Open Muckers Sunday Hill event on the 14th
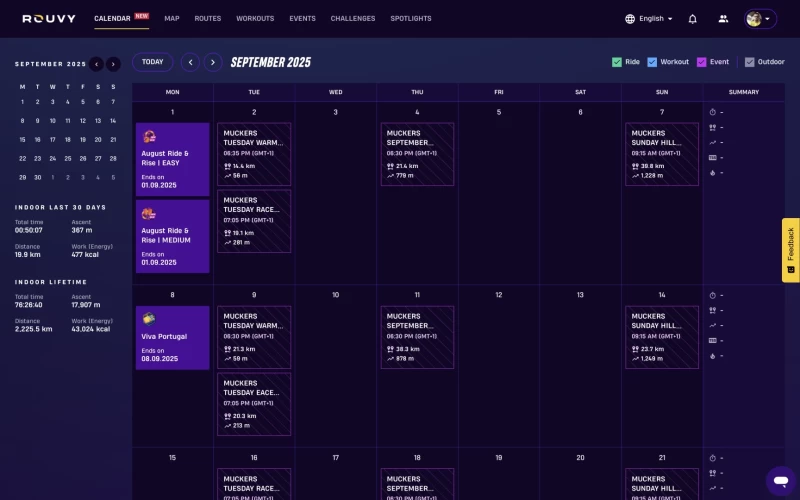The height and width of the screenshot is (500, 800). [662, 337]
